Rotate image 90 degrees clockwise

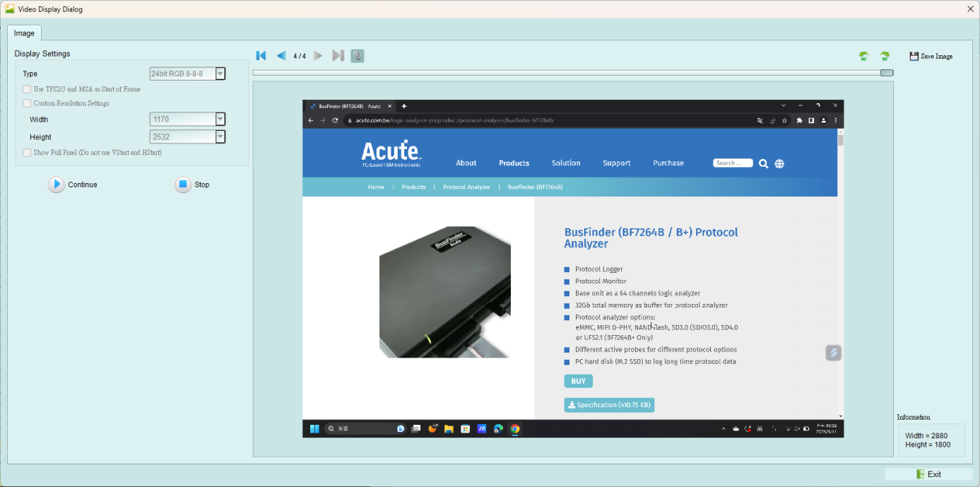(x=885, y=57)
